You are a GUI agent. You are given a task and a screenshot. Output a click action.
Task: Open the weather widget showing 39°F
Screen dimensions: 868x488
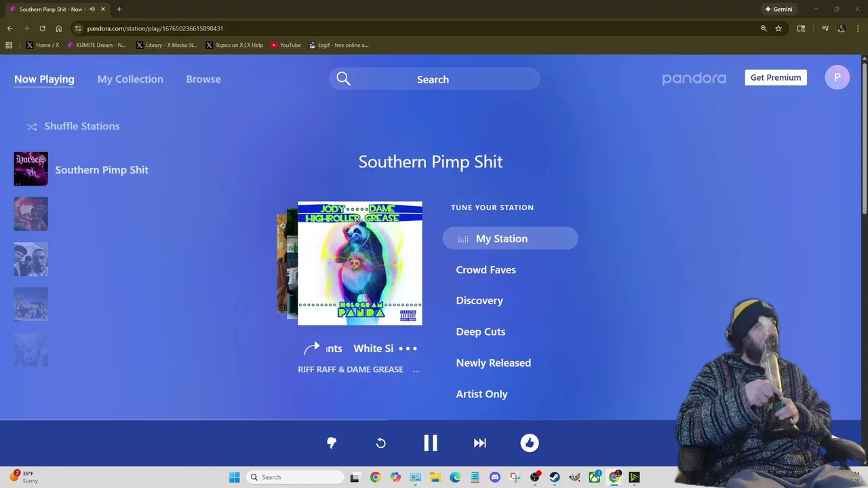pos(24,477)
